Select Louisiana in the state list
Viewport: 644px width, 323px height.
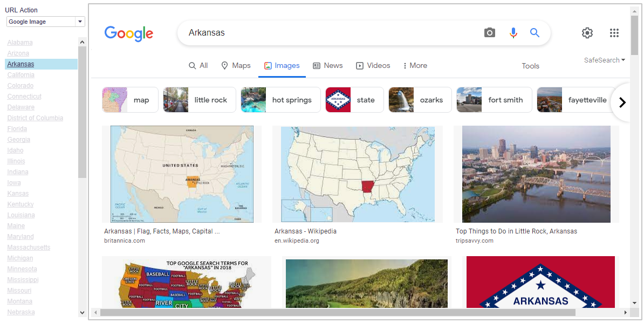[x=21, y=215]
